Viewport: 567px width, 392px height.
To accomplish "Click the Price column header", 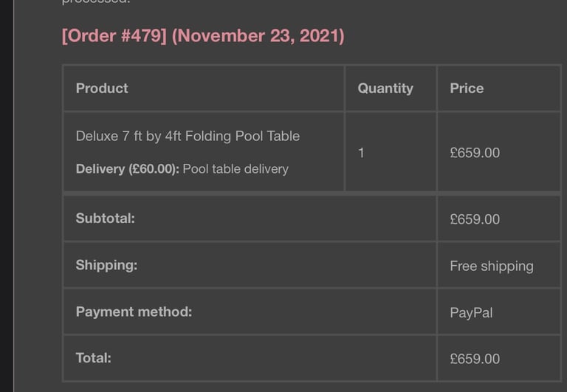I will click(x=467, y=89).
